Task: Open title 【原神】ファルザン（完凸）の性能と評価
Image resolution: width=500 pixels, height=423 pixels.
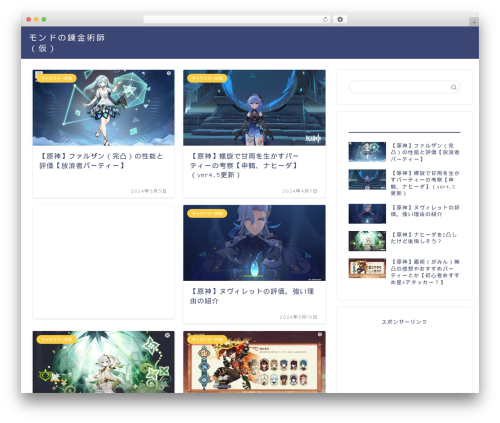Action: click(x=101, y=161)
